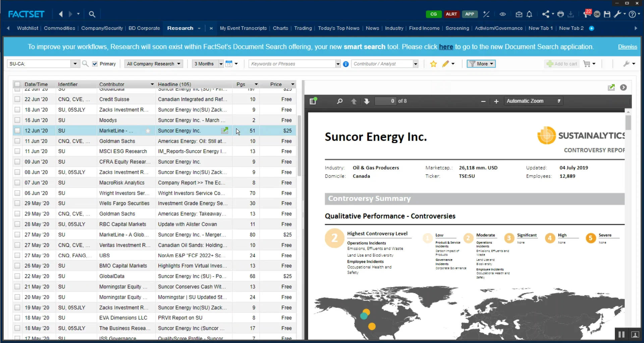
Task: Open the help question mark icon
Action: click(x=632, y=14)
